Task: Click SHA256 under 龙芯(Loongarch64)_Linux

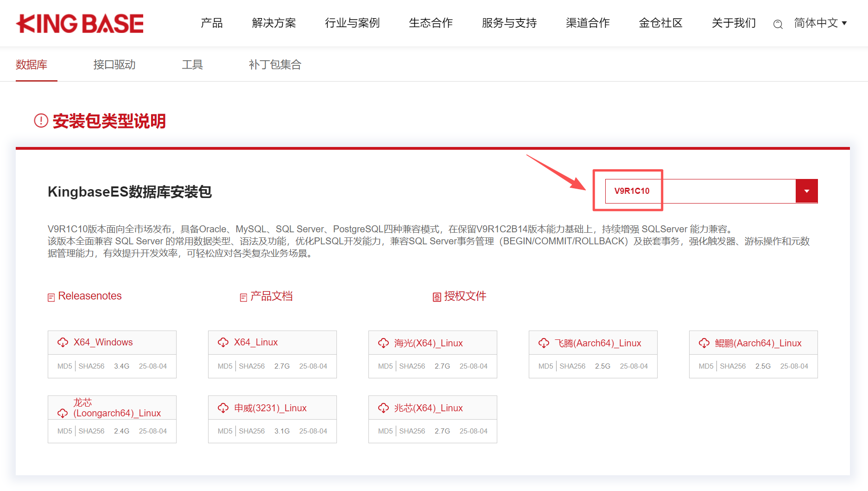Action: click(91, 431)
